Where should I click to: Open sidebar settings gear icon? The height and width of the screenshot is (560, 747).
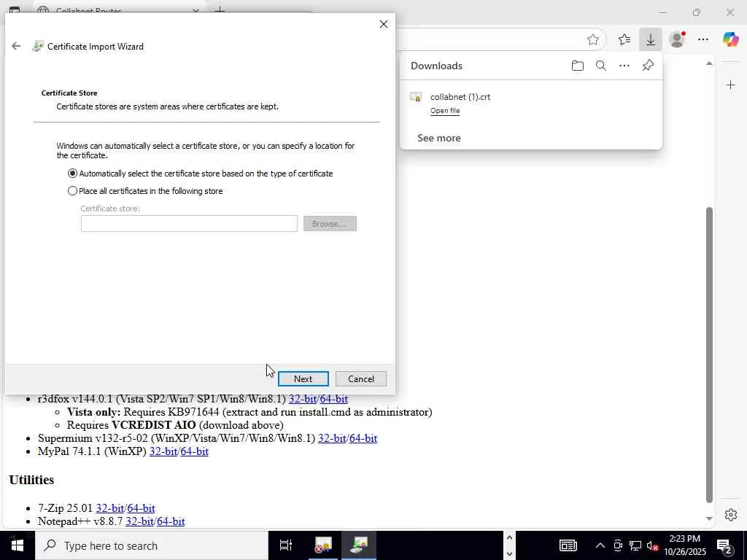click(x=731, y=515)
